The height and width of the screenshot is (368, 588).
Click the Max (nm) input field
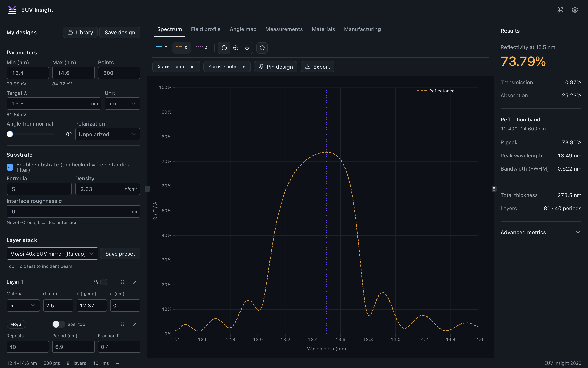[73, 73]
